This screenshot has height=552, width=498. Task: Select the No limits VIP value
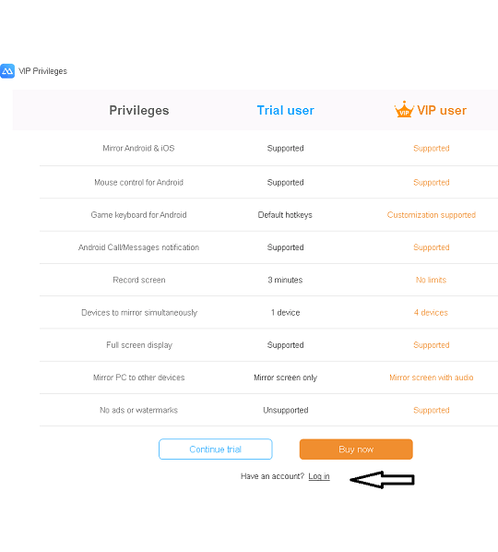coord(431,280)
